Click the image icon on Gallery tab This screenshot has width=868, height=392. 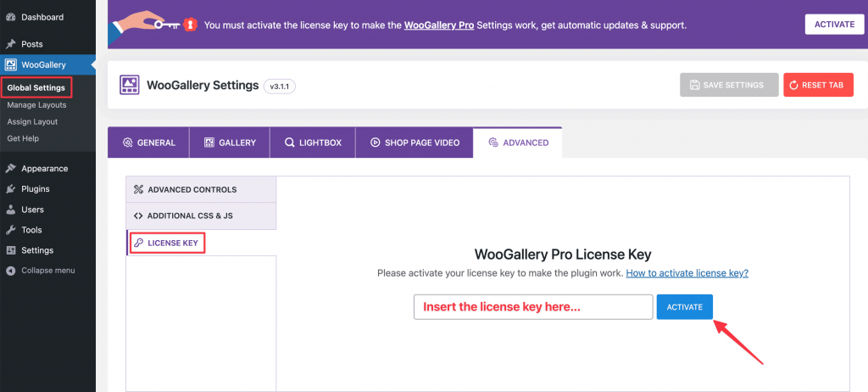pyautogui.click(x=209, y=143)
